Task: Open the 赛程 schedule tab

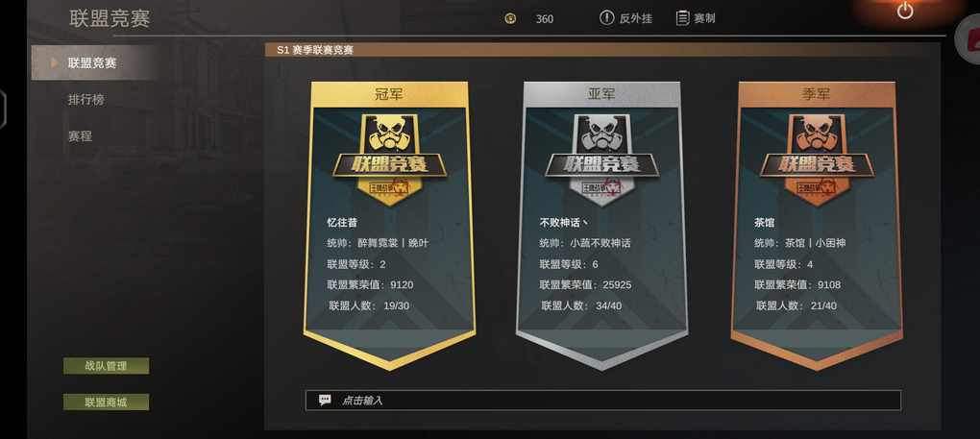Action: (x=80, y=135)
